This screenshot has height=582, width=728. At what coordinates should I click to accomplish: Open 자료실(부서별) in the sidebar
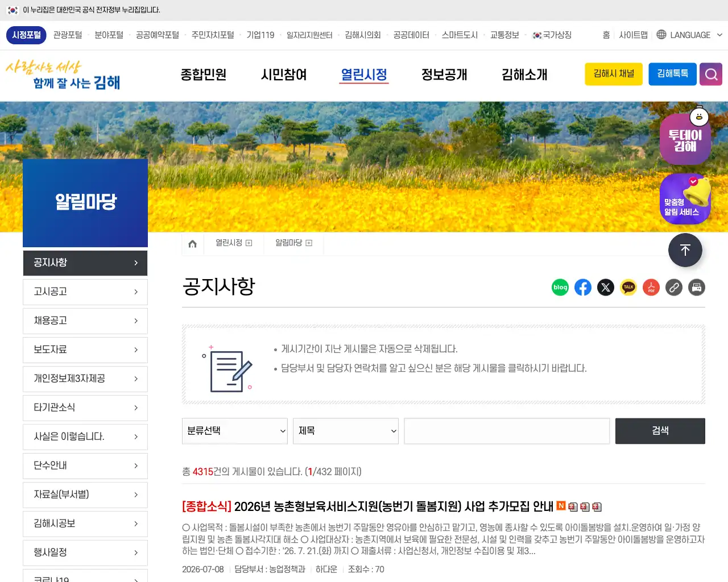[x=85, y=495]
